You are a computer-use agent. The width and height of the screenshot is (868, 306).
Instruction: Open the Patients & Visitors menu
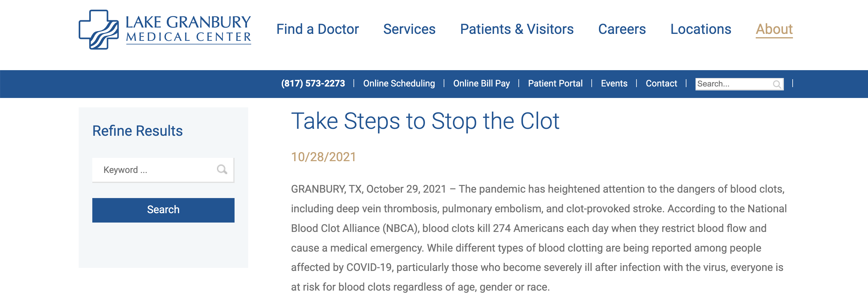(x=517, y=29)
